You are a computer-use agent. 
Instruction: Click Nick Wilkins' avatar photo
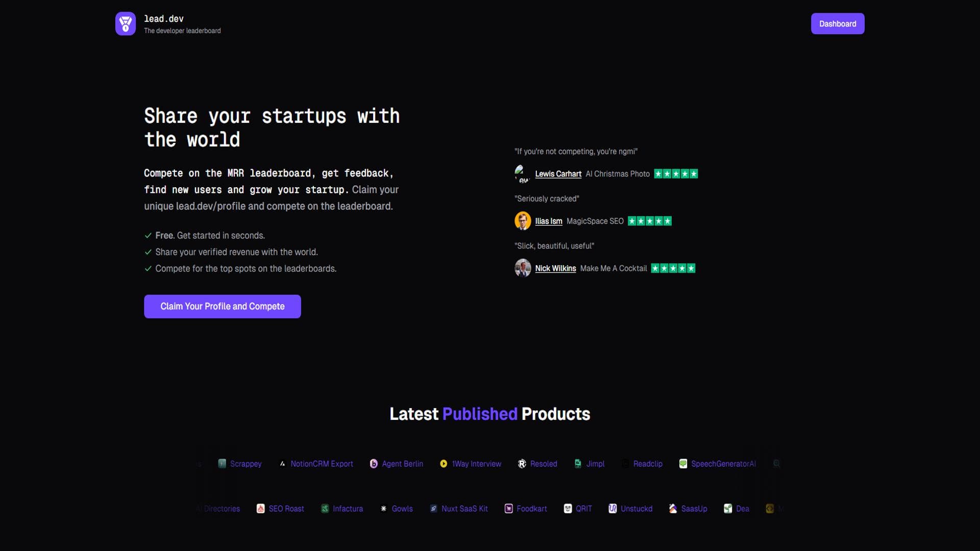(523, 268)
